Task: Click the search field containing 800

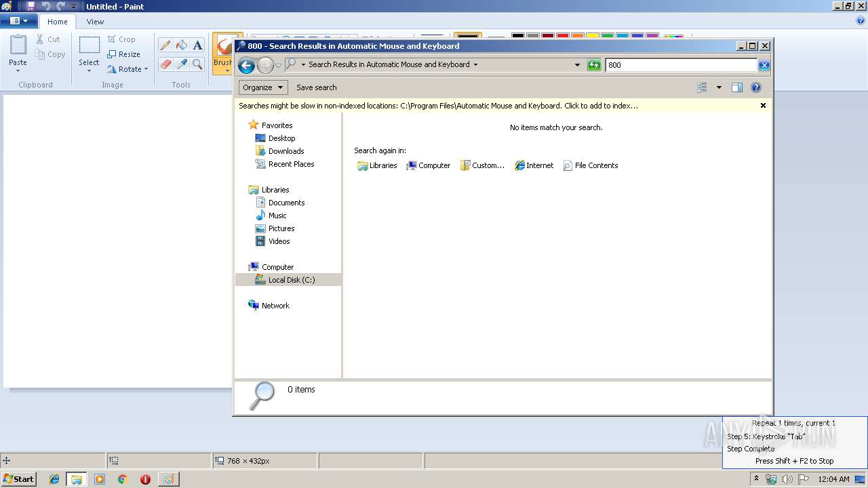Action: [681, 65]
